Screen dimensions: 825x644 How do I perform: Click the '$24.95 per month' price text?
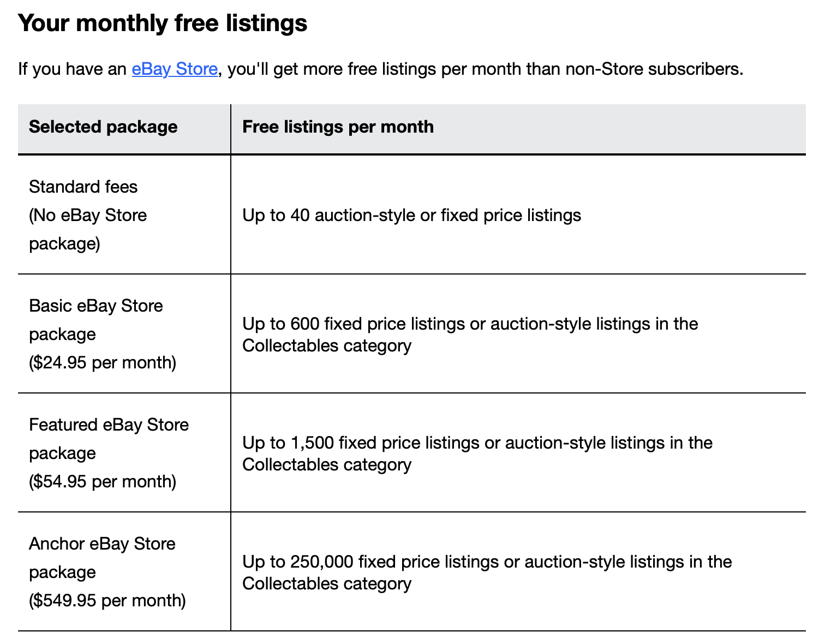pyautogui.click(x=103, y=362)
